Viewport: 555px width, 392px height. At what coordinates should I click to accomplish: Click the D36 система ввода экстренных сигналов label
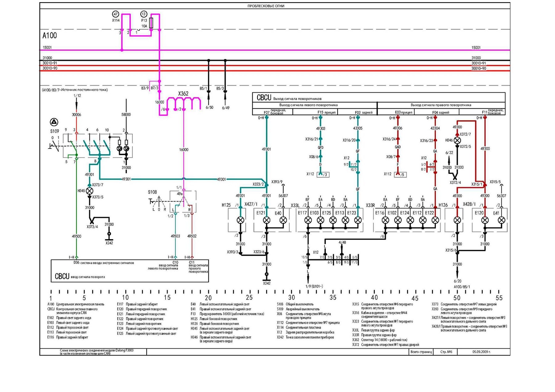pyautogui.click(x=104, y=263)
